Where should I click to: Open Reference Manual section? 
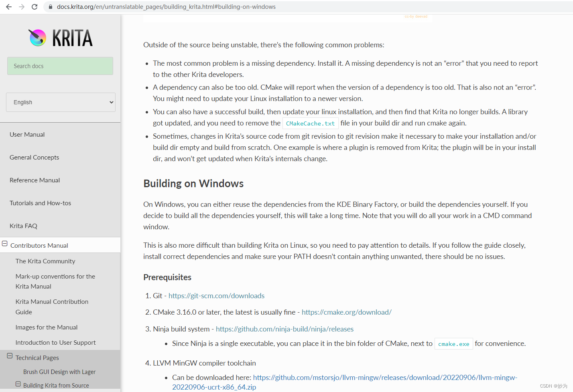pyautogui.click(x=35, y=180)
